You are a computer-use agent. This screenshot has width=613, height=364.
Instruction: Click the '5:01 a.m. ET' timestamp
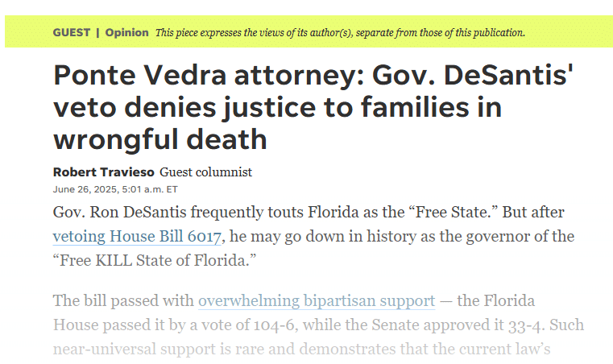tap(150, 189)
